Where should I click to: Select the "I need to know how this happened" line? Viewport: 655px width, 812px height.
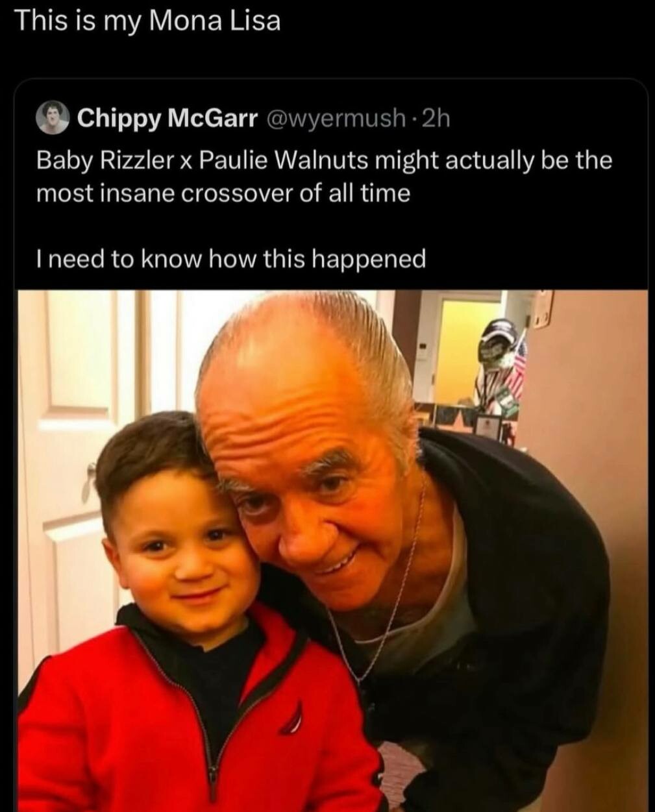[230, 260]
